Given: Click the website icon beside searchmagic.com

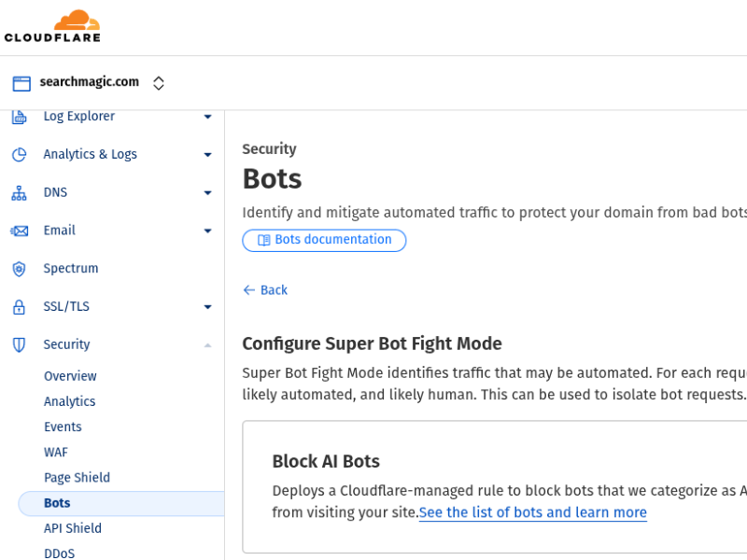Looking at the screenshot, I should coord(21,82).
